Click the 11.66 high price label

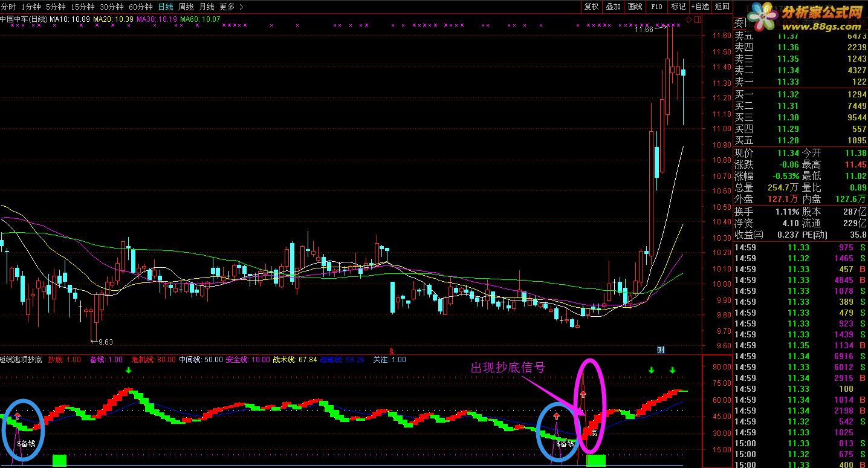pyautogui.click(x=644, y=29)
